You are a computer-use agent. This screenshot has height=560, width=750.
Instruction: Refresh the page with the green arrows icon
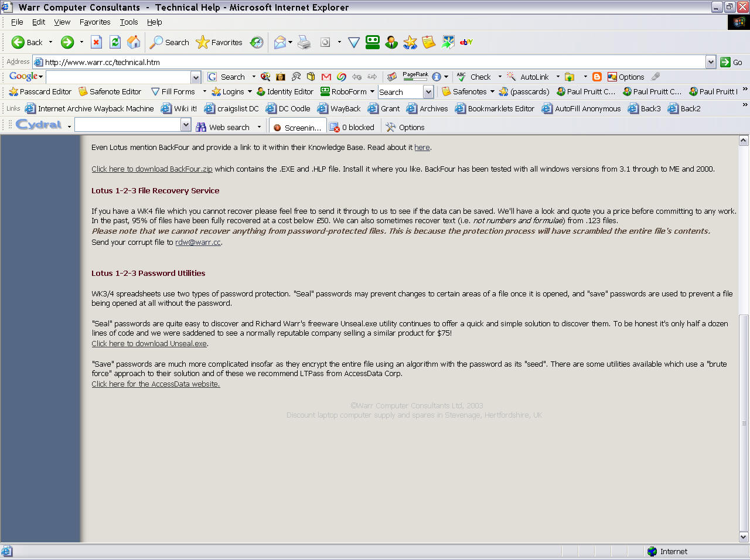click(115, 42)
